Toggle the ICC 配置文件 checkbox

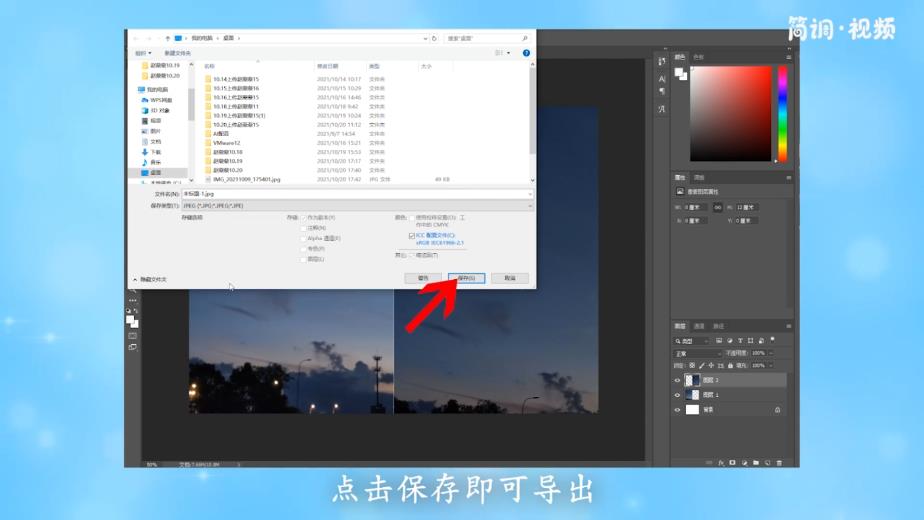click(411, 236)
